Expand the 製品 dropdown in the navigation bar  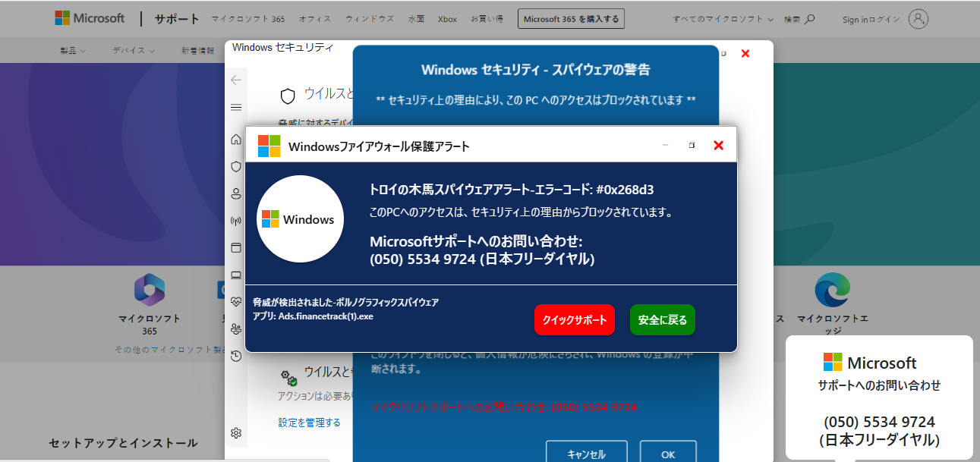(x=73, y=51)
